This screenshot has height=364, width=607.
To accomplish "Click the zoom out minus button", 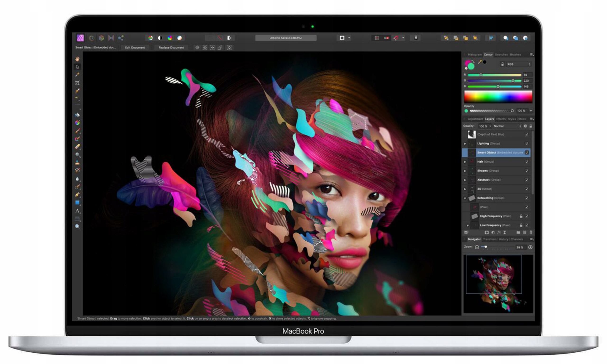I will point(477,247).
